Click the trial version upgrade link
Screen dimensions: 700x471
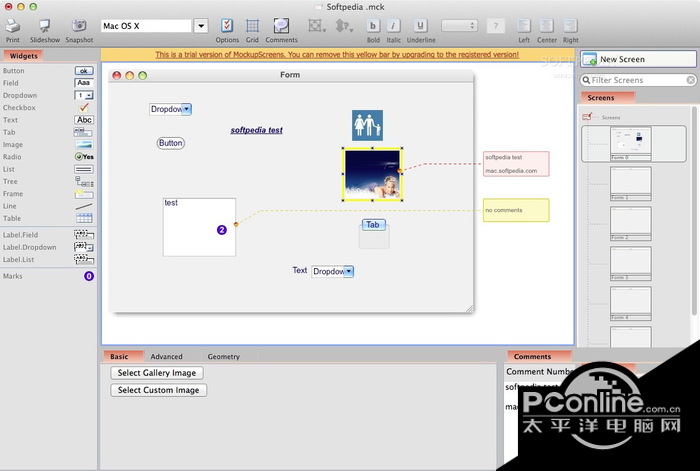pos(337,54)
